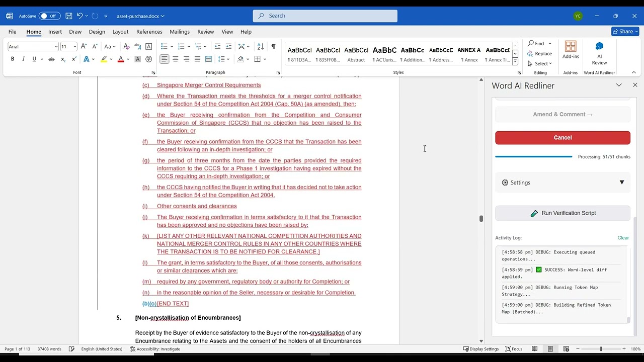Open the Add-ins button
The image size is (644, 362).
[571, 50]
